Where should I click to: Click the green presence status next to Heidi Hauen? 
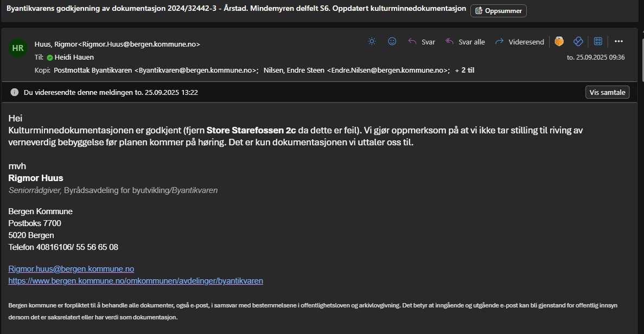pyautogui.click(x=50, y=57)
